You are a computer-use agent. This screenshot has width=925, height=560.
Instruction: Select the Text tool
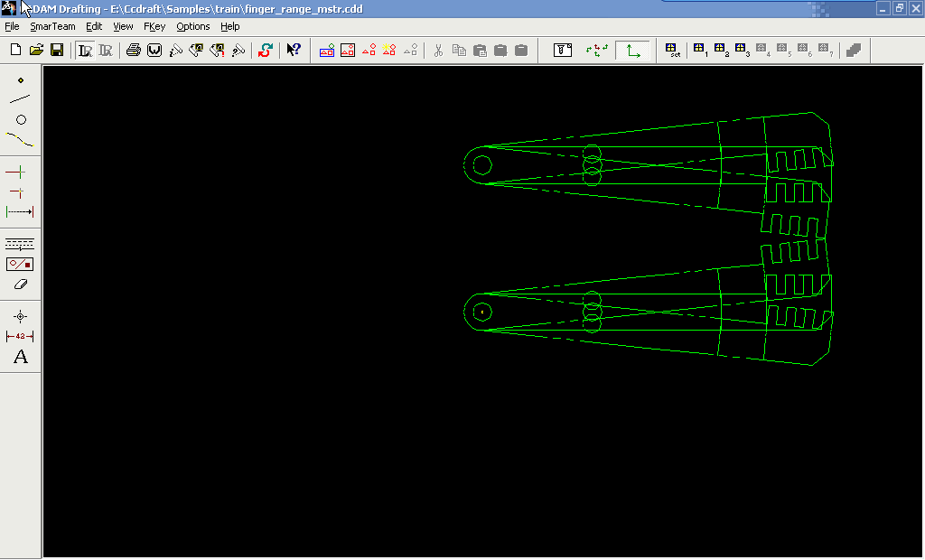coord(21,357)
